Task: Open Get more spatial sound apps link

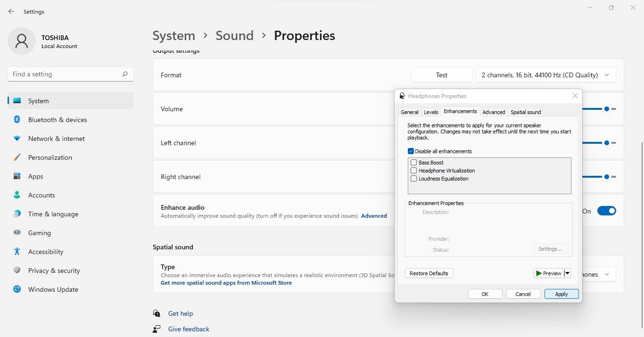Action: coord(226,283)
